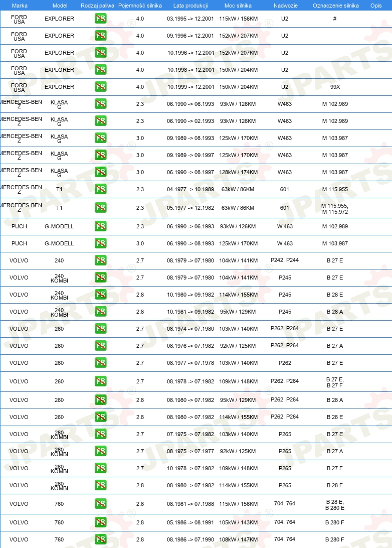The height and width of the screenshot is (548, 392).
Task: Click the Moc silnika column header
Action: tap(238, 6)
